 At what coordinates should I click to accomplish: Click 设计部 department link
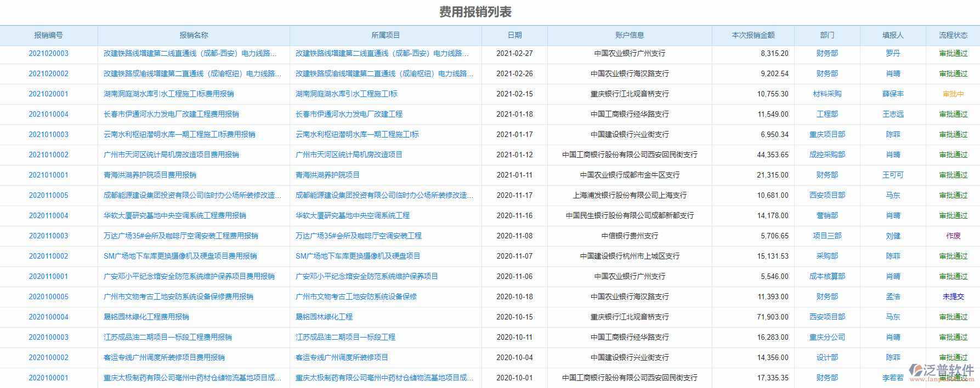click(x=827, y=357)
